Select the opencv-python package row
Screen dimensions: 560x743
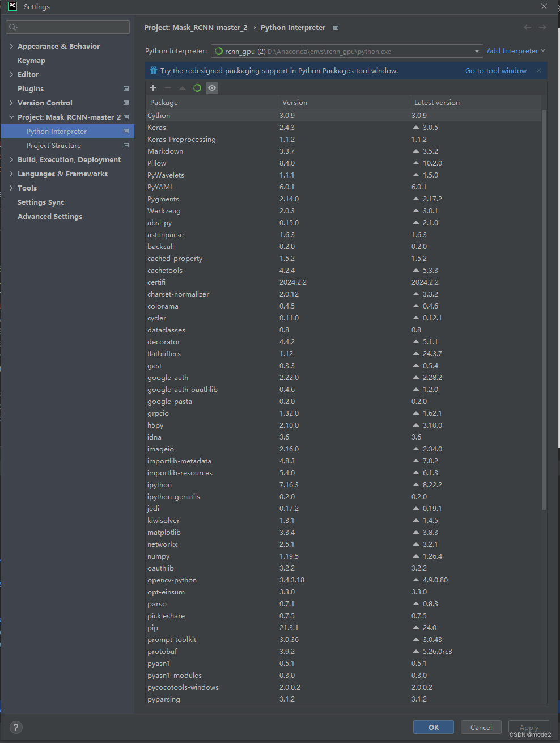343,580
